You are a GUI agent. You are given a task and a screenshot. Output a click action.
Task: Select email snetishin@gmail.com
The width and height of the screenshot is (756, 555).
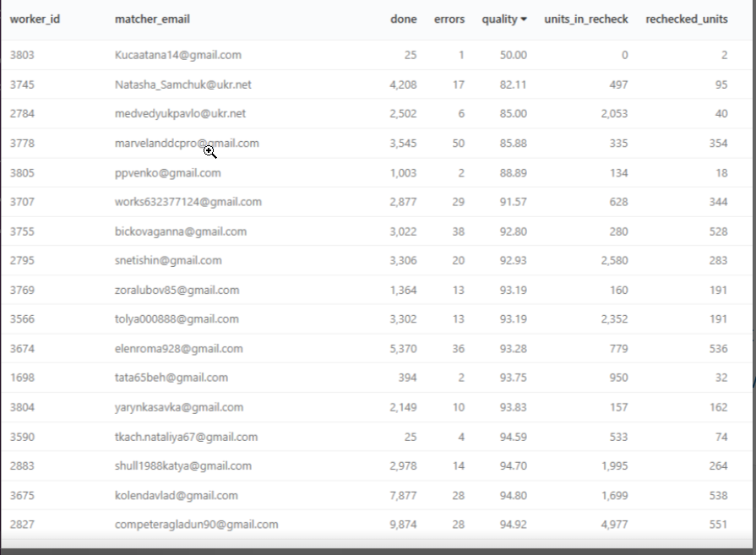(168, 260)
